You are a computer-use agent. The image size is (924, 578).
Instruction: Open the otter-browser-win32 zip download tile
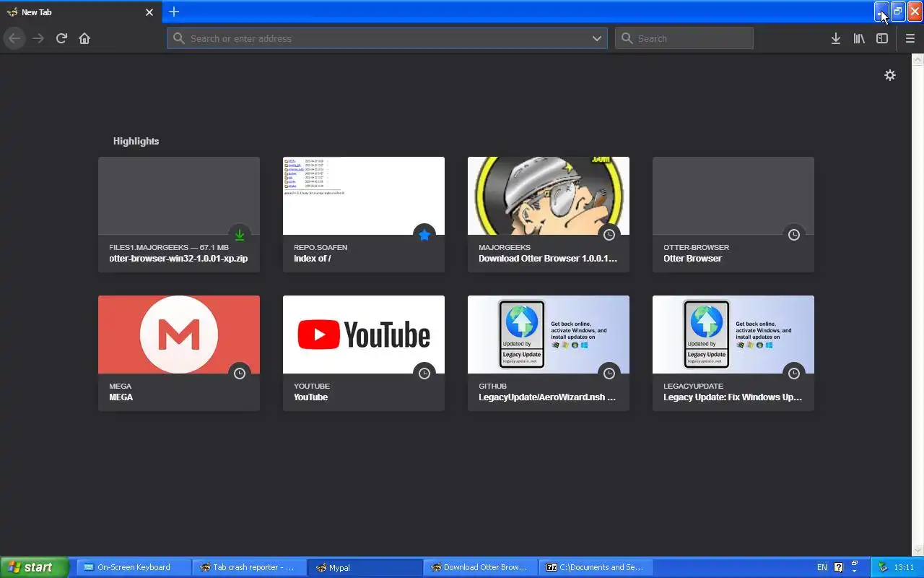(x=179, y=215)
